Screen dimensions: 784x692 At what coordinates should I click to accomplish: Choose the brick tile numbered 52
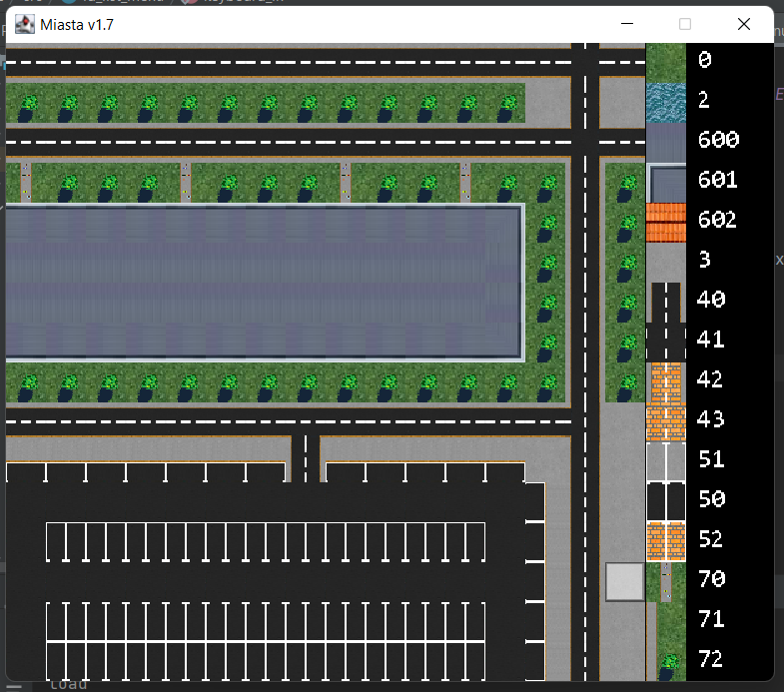(x=666, y=541)
